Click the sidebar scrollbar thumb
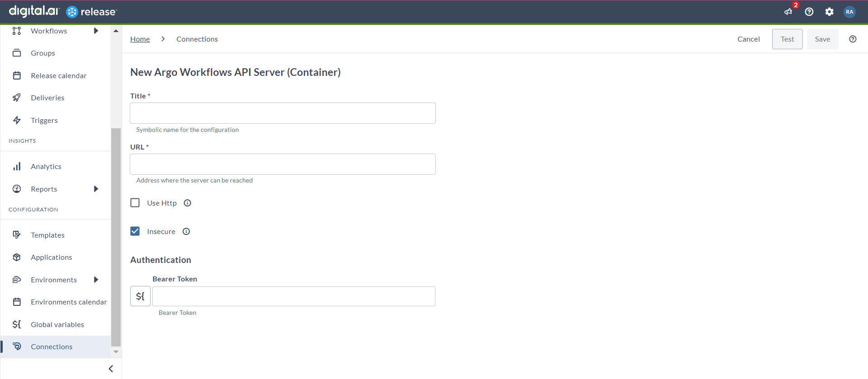The height and width of the screenshot is (379, 868). pos(116,237)
